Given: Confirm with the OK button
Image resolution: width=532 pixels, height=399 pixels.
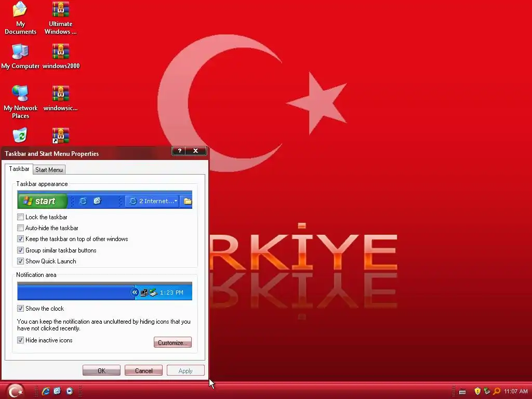Looking at the screenshot, I should [x=101, y=370].
